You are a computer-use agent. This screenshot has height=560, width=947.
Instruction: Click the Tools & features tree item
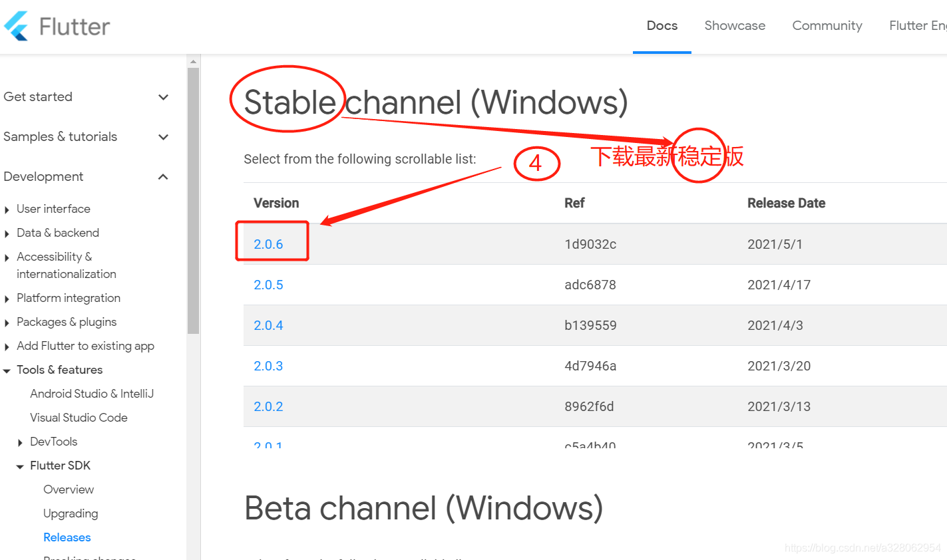(60, 370)
